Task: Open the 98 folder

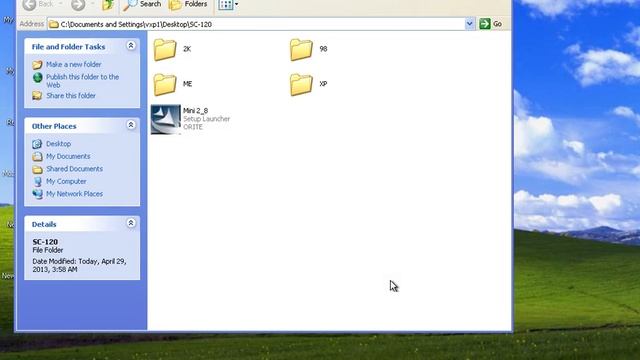Action: tap(301, 49)
